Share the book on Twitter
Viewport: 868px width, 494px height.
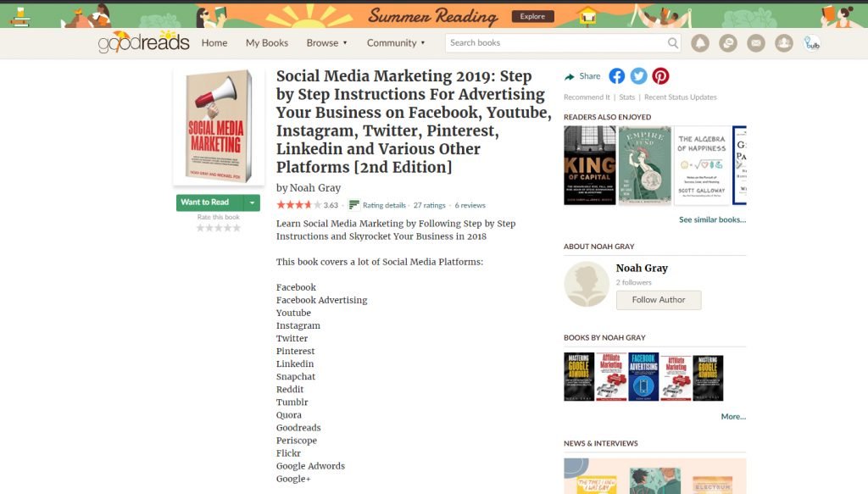pos(638,75)
